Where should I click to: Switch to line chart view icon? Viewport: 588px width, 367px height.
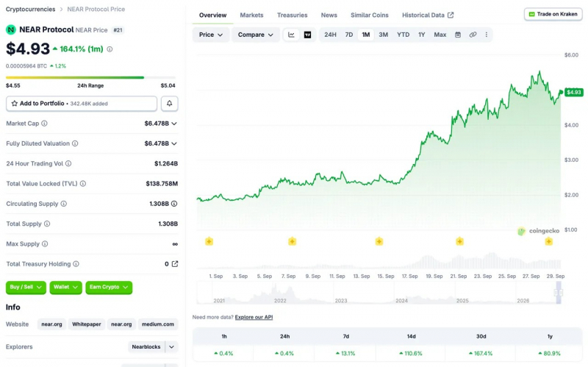click(x=291, y=35)
